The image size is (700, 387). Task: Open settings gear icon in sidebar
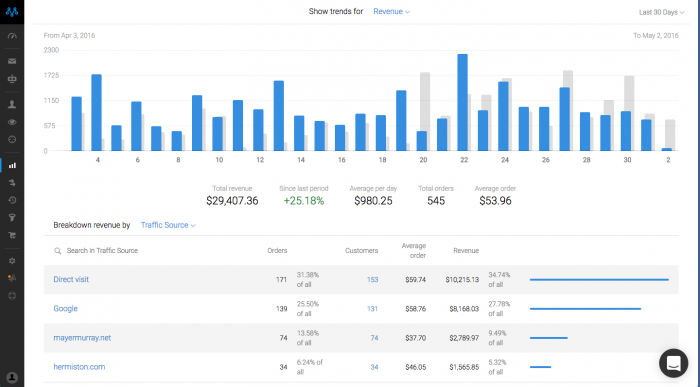12,261
